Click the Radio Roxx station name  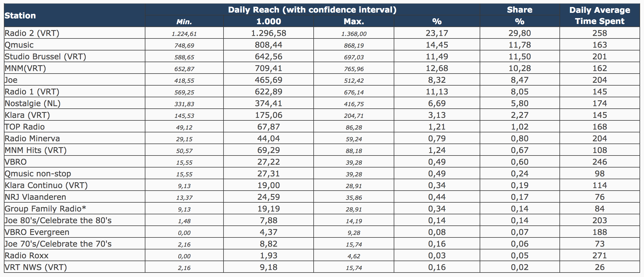click(27, 256)
